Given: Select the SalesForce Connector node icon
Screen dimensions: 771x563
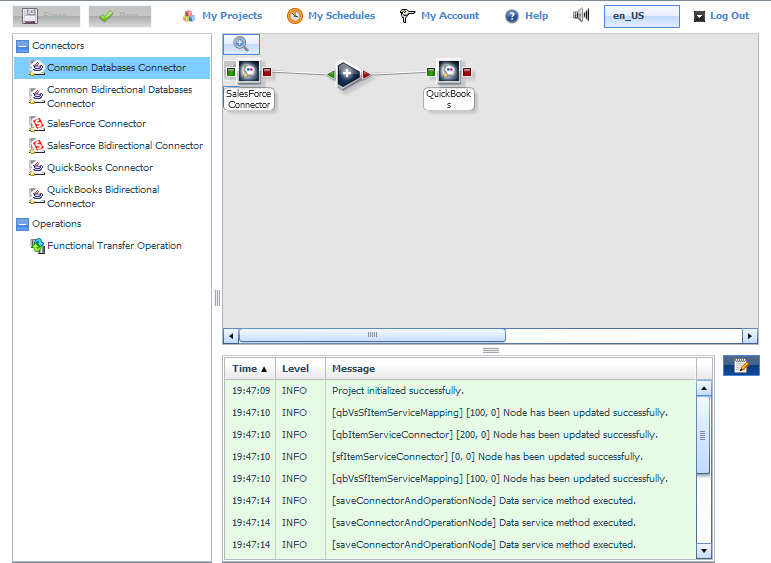Looking at the screenshot, I should click(249, 72).
